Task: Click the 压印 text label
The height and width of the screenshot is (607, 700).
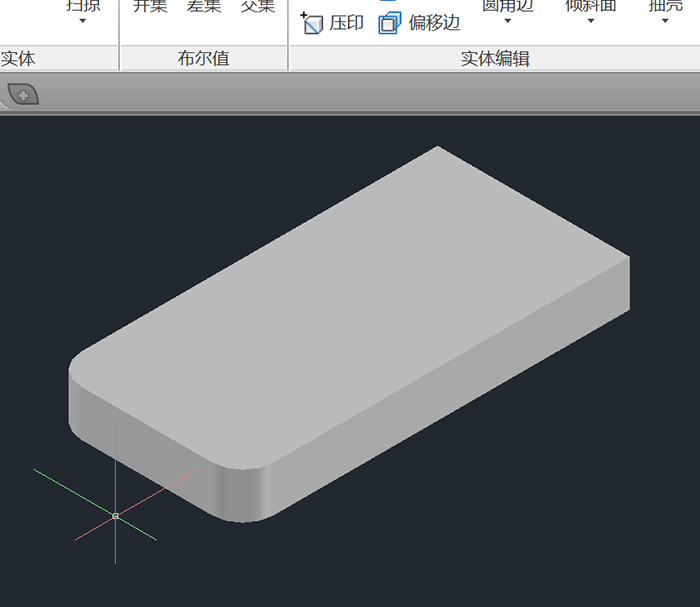Action: 346,23
